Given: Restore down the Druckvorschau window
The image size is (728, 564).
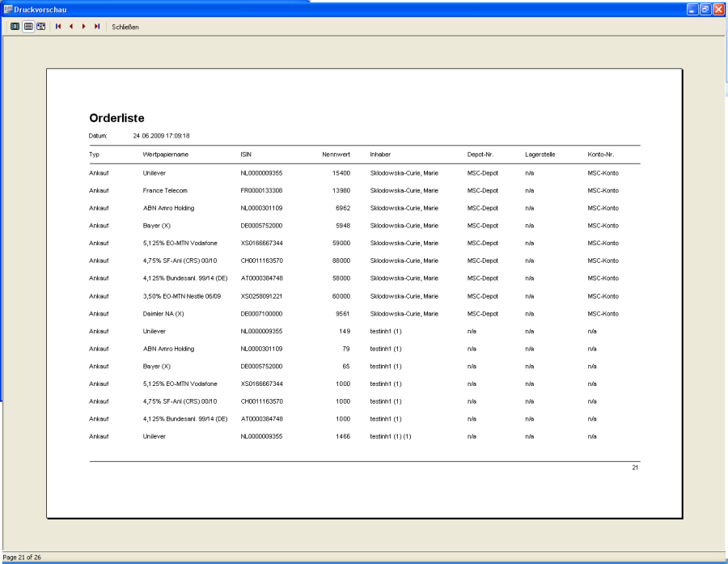Looking at the screenshot, I should point(705,9).
